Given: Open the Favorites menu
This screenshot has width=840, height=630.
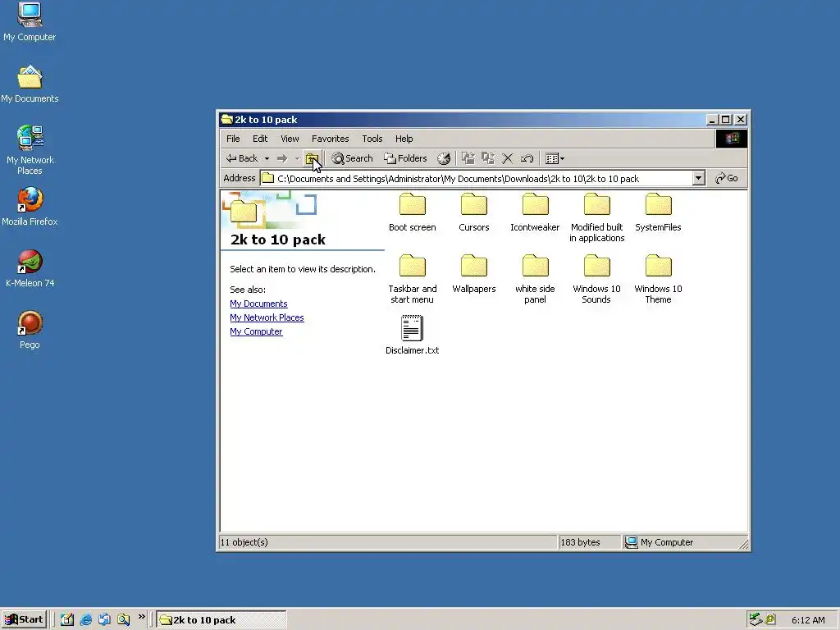Looking at the screenshot, I should pos(331,139).
